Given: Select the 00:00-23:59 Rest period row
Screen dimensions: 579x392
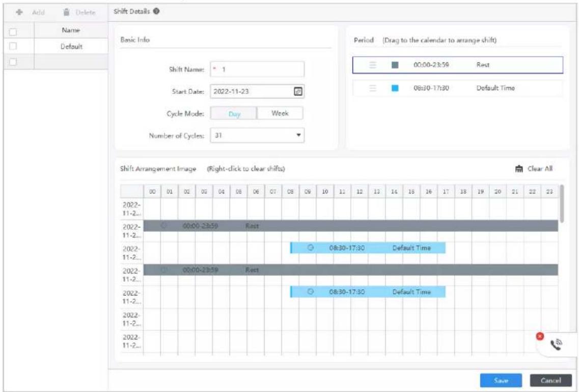Looking at the screenshot, I should [457, 65].
